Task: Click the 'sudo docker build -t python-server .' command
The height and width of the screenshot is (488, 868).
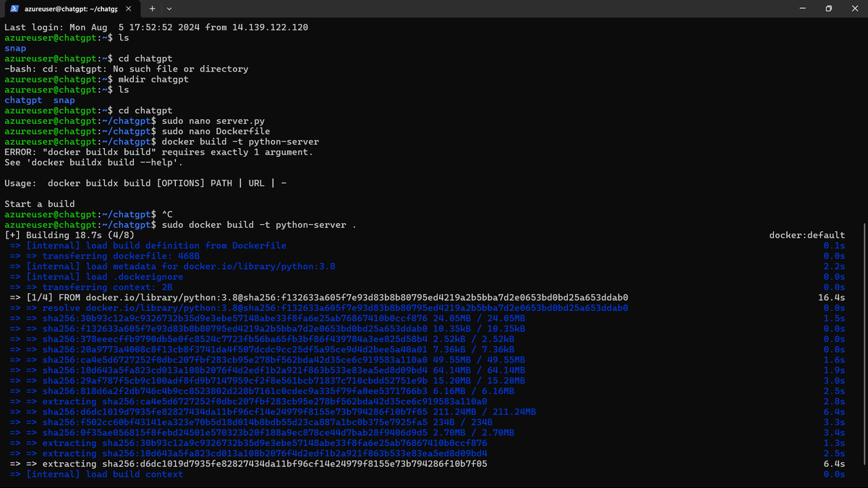Action: pos(259,225)
